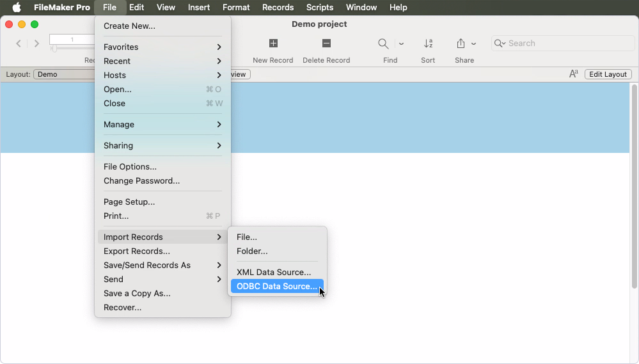The height and width of the screenshot is (364, 639).
Task: Expand the Manage submenu
Action: point(162,124)
